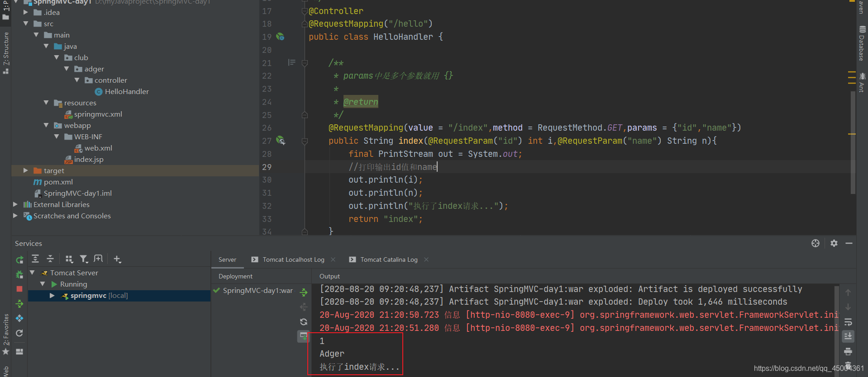The width and height of the screenshot is (868, 377).
Task: Place cursor at end of line 29 comment
Action: pos(438,167)
